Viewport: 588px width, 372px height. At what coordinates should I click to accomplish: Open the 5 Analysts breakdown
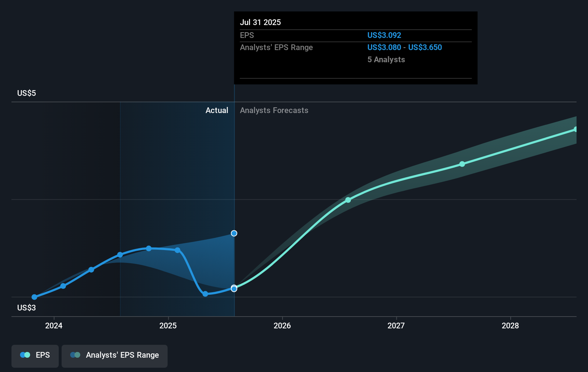point(386,59)
